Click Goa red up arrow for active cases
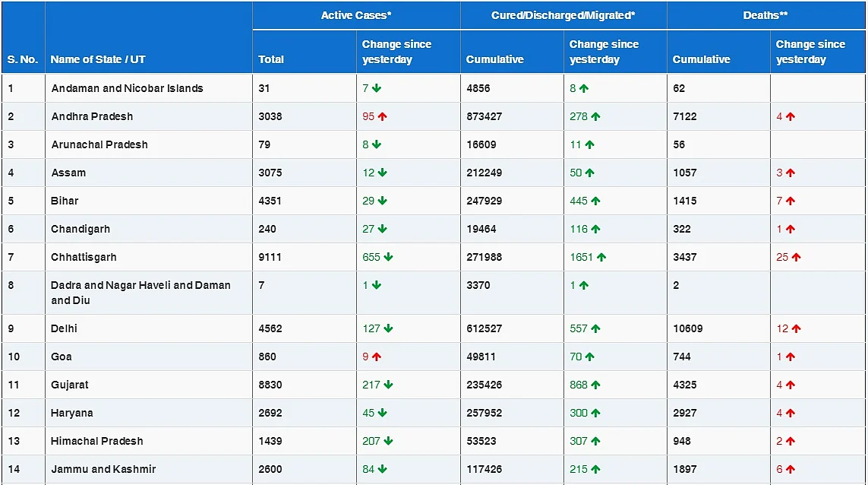This screenshot has height=485, width=868. click(x=377, y=357)
